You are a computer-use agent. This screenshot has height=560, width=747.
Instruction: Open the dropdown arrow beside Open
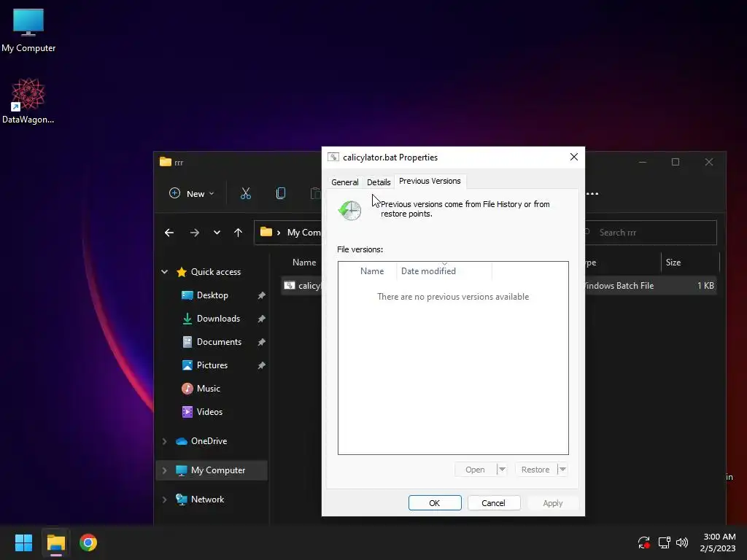(502, 470)
